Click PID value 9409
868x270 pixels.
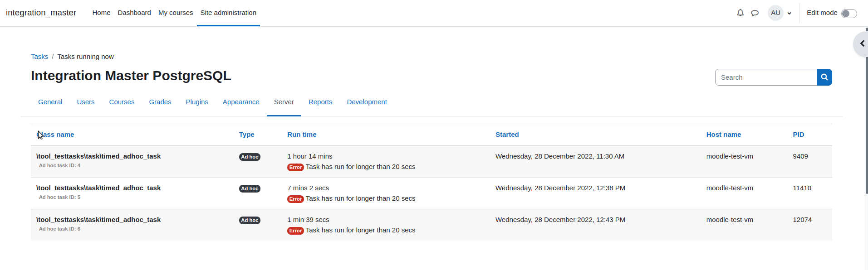pos(800,156)
